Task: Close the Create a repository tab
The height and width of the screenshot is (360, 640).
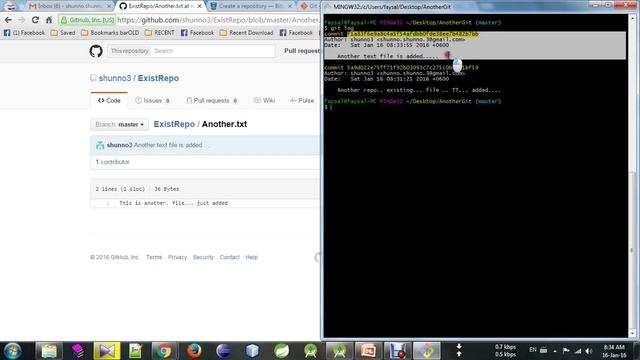Action: click(290, 6)
